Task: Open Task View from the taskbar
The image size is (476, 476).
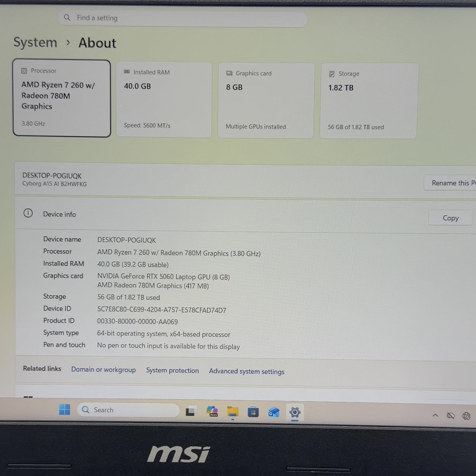Action: (190, 412)
